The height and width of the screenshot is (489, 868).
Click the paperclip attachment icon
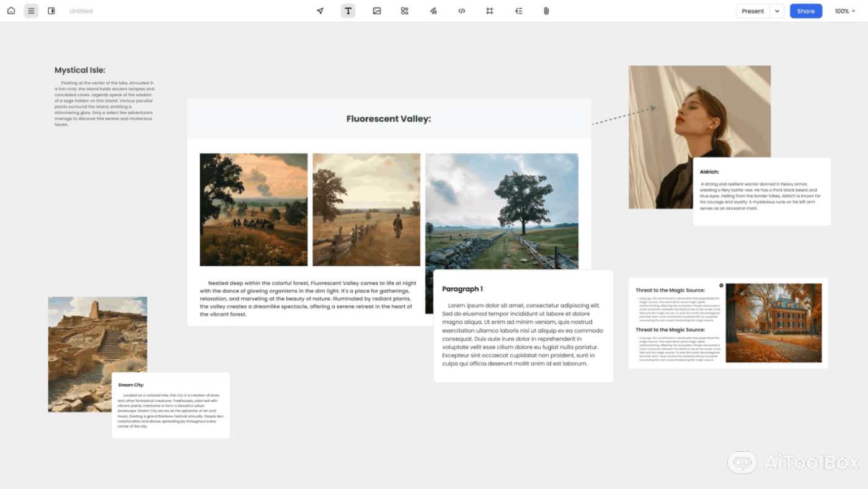point(546,11)
